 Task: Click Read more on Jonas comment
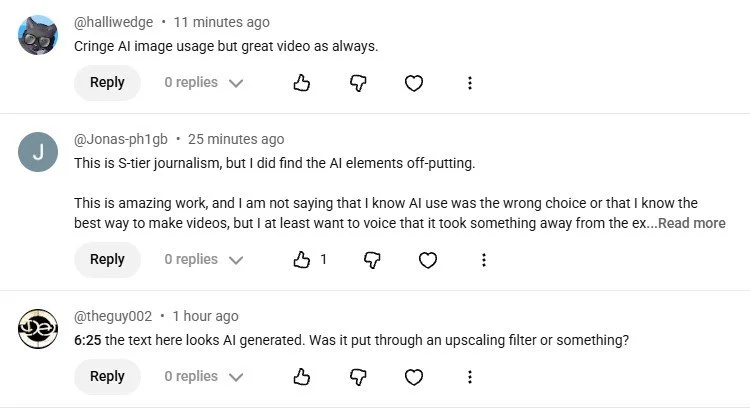point(692,223)
